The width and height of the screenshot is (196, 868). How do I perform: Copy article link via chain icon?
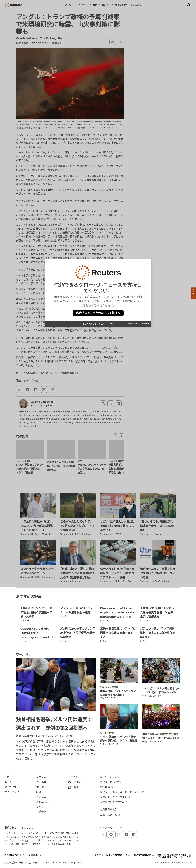click(x=52, y=390)
